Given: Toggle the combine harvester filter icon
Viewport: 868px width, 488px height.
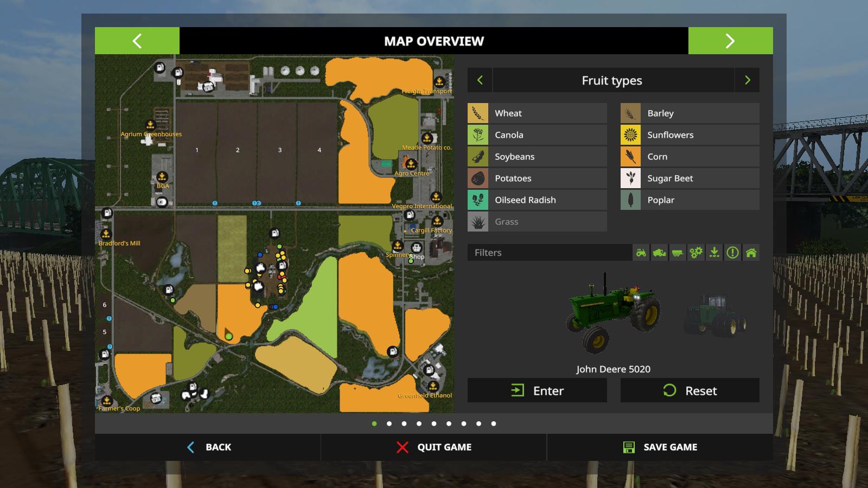Looking at the screenshot, I should coord(659,253).
